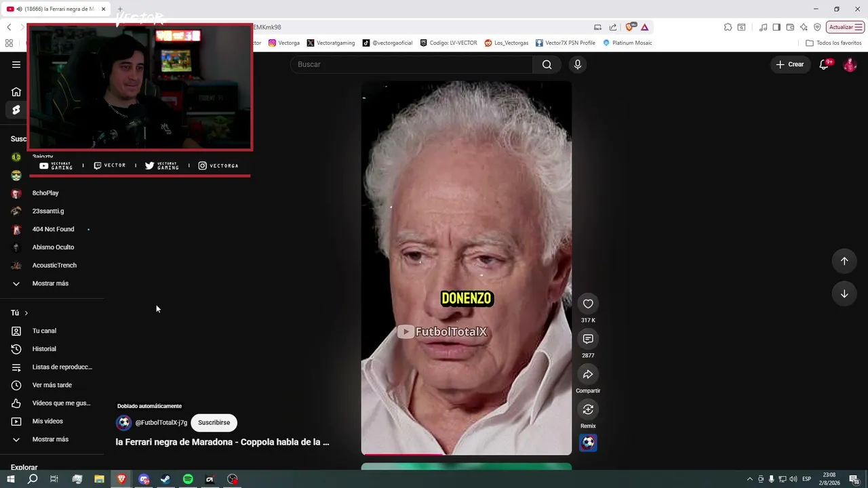Image resolution: width=868 pixels, height=488 pixels.
Task: Open the media control music note icon
Action: coord(764,27)
